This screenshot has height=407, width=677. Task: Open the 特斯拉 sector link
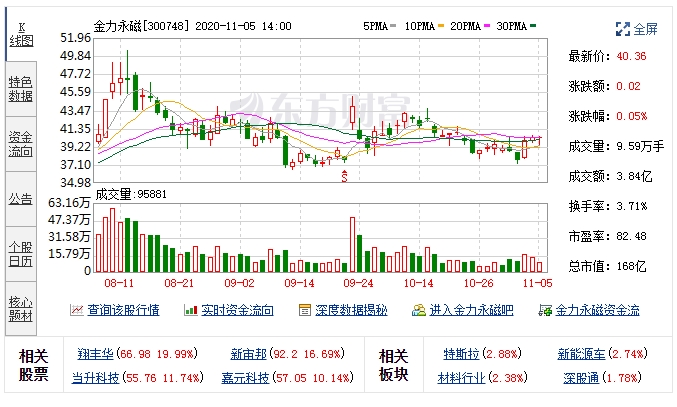(x=460, y=354)
